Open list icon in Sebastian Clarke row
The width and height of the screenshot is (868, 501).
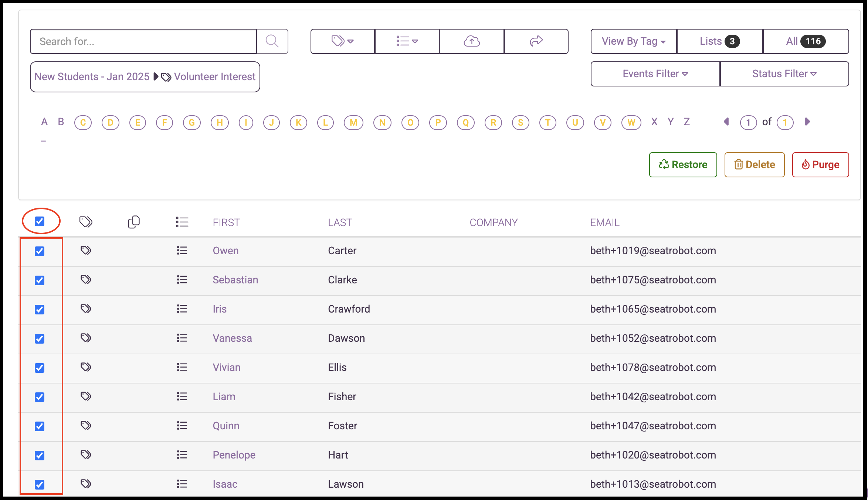[182, 280]
